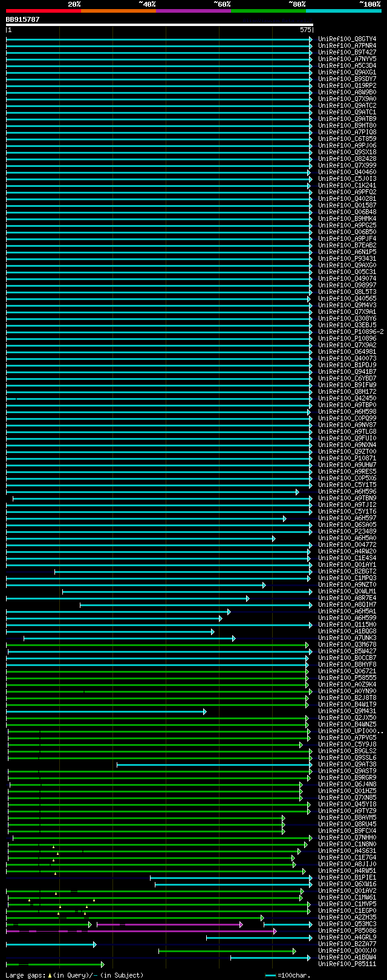The image size is (387, 980).
Task: Select the query ID BB915787
Action: click(23, 19)
